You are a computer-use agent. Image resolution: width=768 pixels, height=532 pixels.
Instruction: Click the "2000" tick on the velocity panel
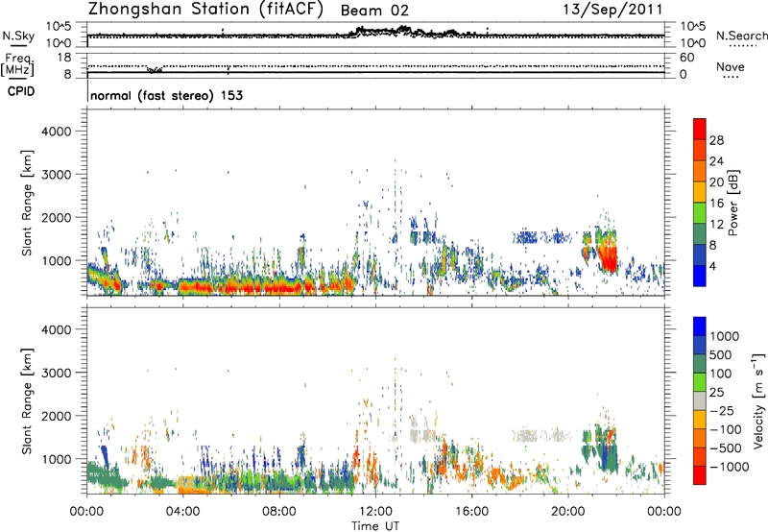tap(56, 416)
